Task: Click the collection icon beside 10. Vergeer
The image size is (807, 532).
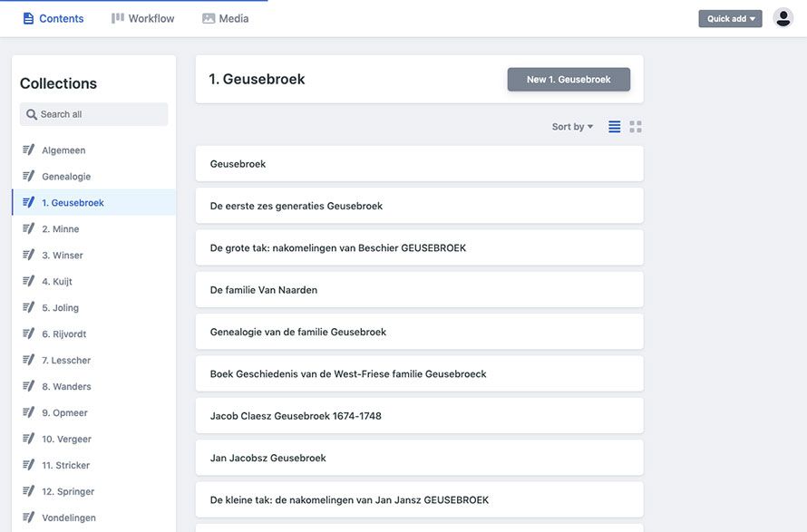Action: (28, 439)
